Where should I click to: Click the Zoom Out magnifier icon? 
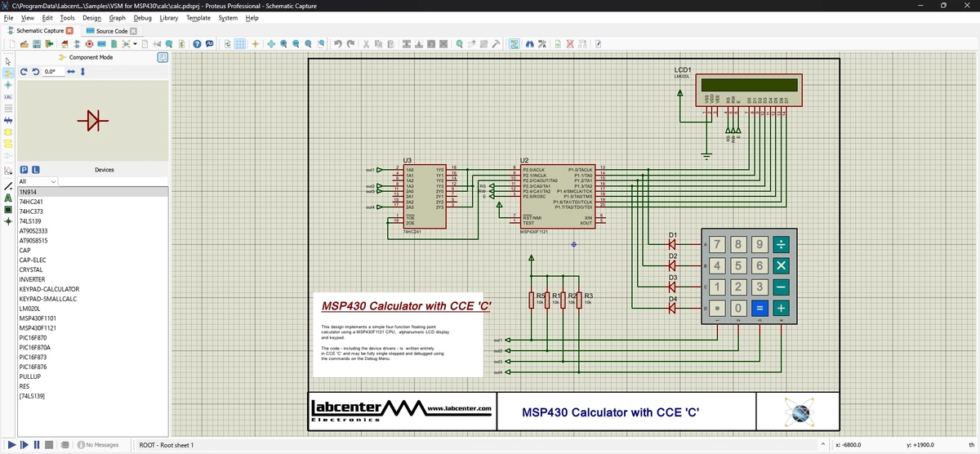coord(296,43)
